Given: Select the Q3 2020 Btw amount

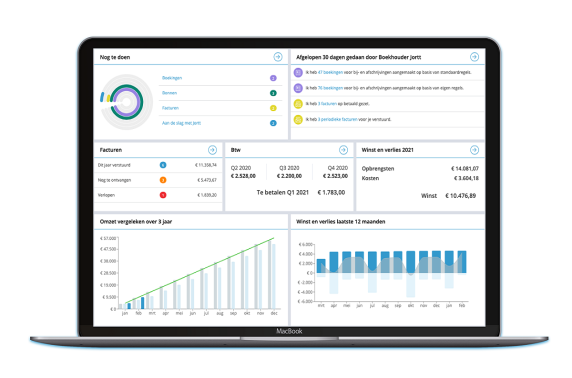Looking at the screenshot, I should point(289,176).
